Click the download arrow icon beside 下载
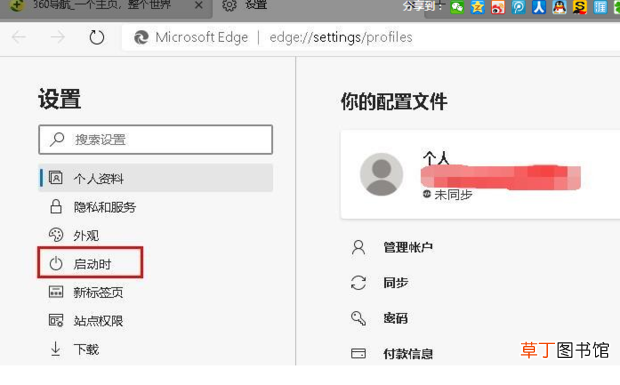 point(56,349)
